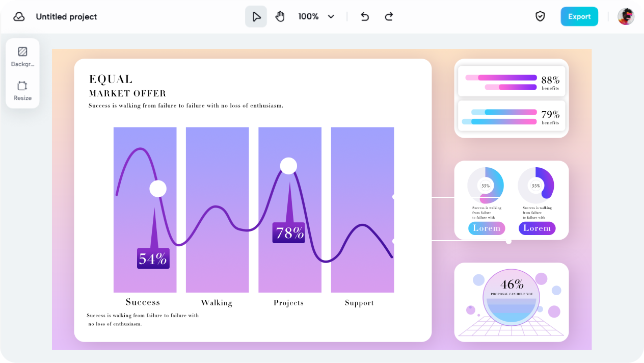
Task: Select the PROPOSAL CAN HELP YOU caption
Action: point(512,294)
